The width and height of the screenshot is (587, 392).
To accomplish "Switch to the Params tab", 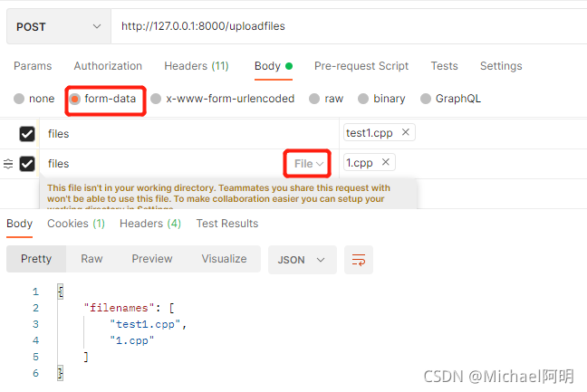I will (33, 66).
